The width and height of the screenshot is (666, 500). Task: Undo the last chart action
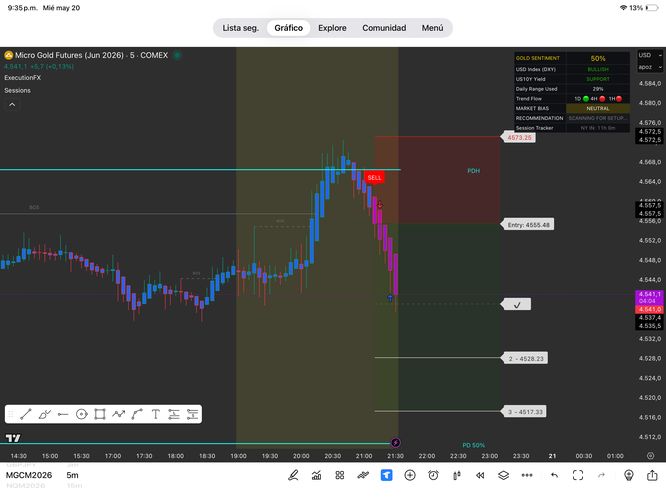[555, 475]
